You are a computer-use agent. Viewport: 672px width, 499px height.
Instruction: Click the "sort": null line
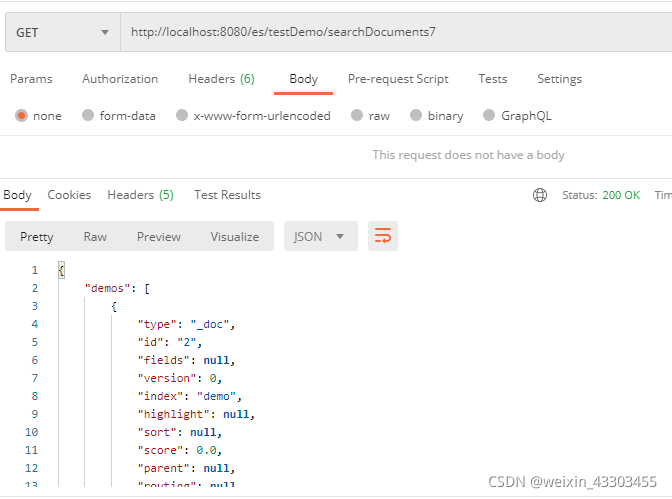click(180, 432)
